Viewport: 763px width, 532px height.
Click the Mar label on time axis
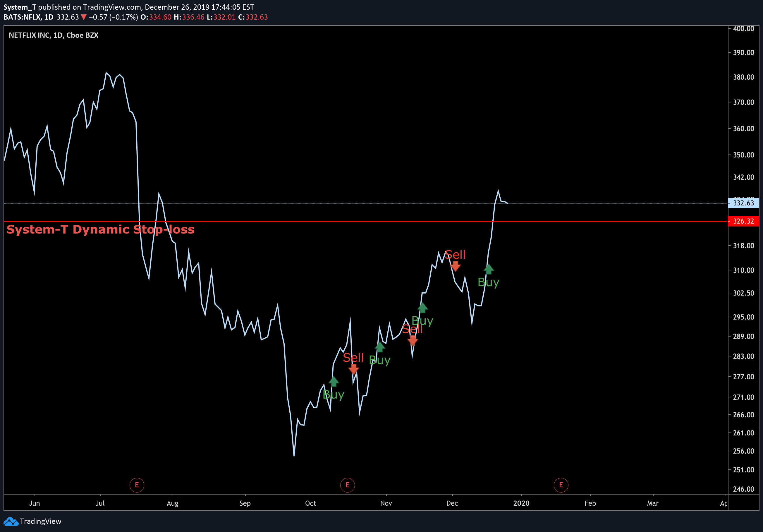(x=653, y=503)
